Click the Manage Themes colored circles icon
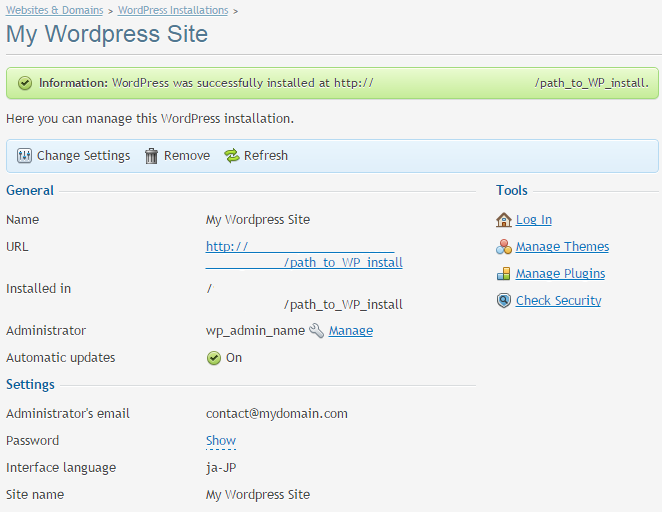662x512 pixels. pos(504,247)
